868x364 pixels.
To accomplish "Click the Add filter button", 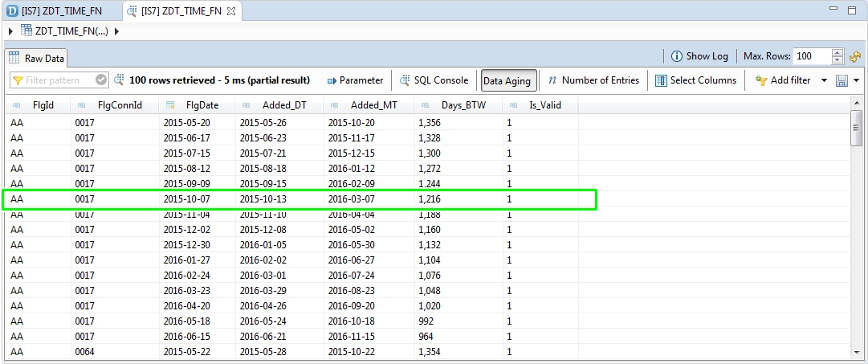I will coord(783,80).
